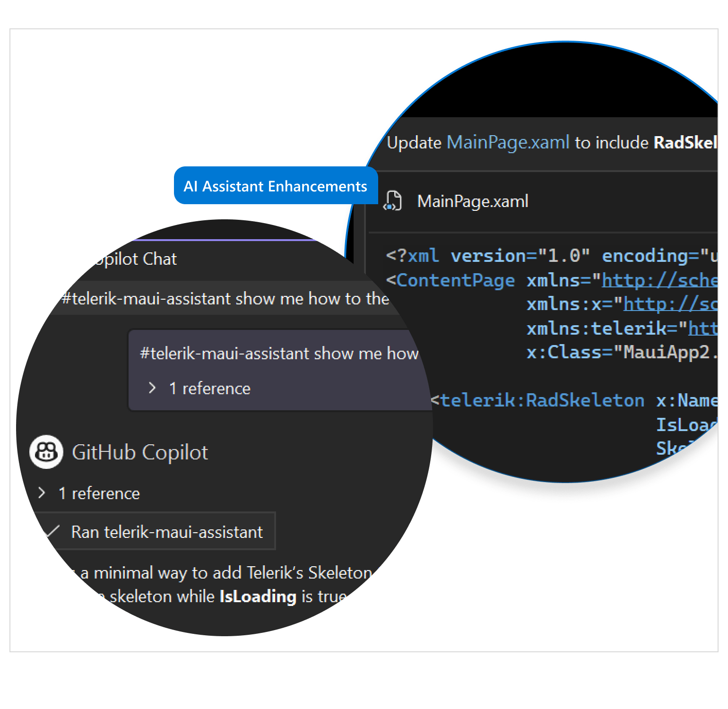Click the AI Assistant Enhancements badge
728x709 pixels.
pyautogui.click(x=276, y=186)
